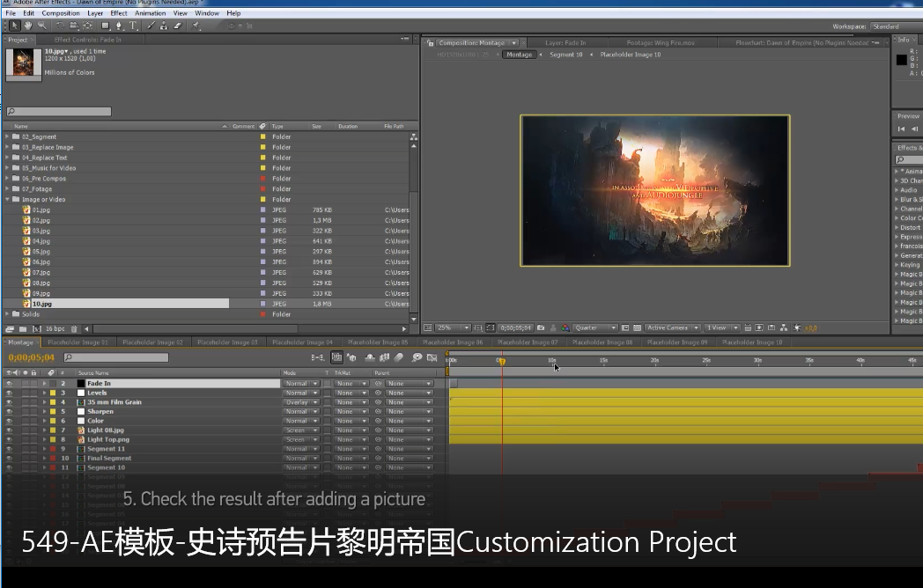
Task: Take a snapshot with the camera icon
Action: point(541,327)
